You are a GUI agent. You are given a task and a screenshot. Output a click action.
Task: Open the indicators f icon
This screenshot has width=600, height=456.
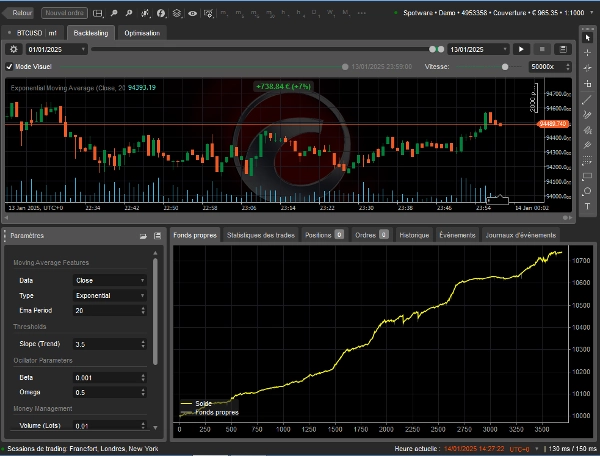point(161,13)
